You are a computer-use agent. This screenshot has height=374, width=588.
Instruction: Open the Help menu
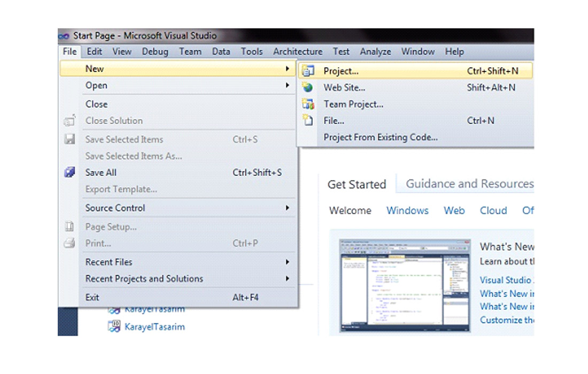(x=454, y=51)
